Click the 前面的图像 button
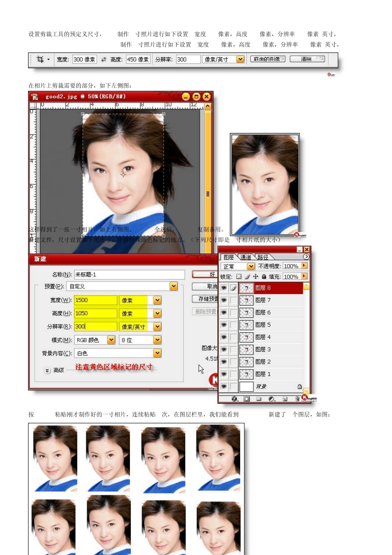 [268, 59]
